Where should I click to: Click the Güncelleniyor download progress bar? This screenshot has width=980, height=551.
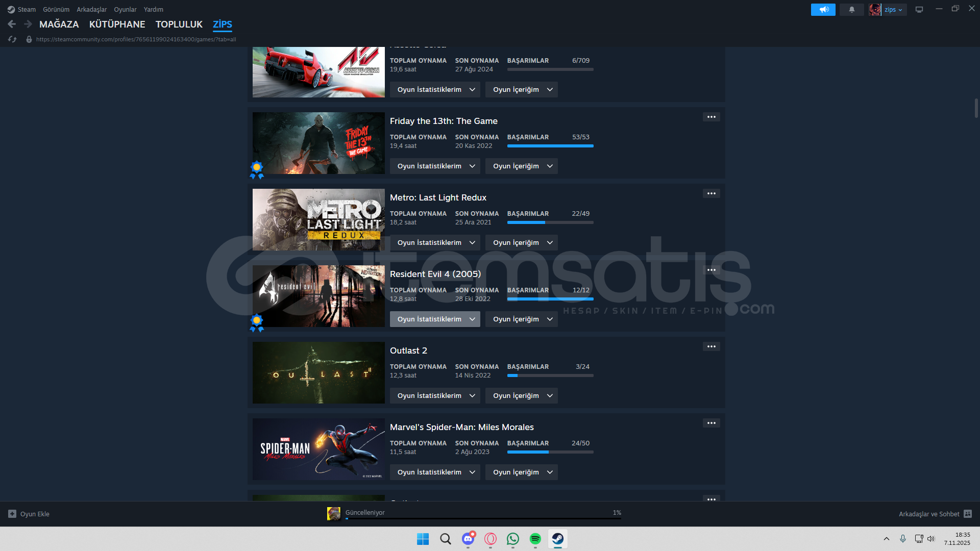pos(483,518)
